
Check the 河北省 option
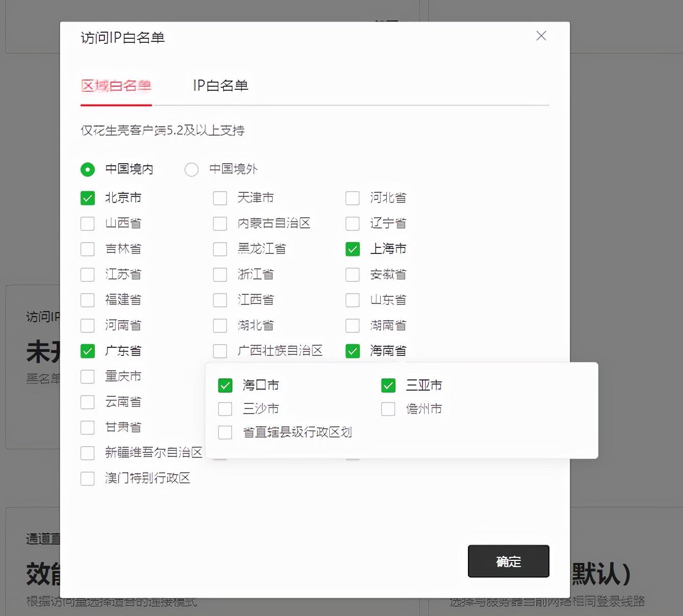pos(352,198)
